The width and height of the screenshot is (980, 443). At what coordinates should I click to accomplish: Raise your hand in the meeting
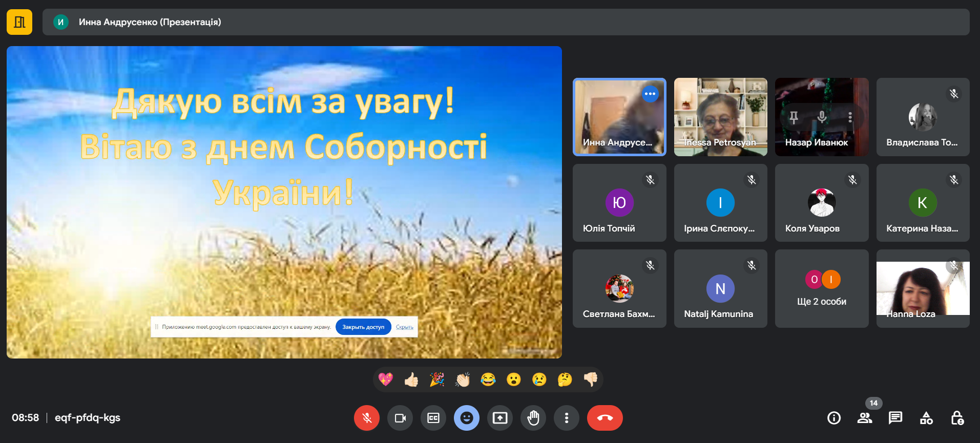point(533,418)
